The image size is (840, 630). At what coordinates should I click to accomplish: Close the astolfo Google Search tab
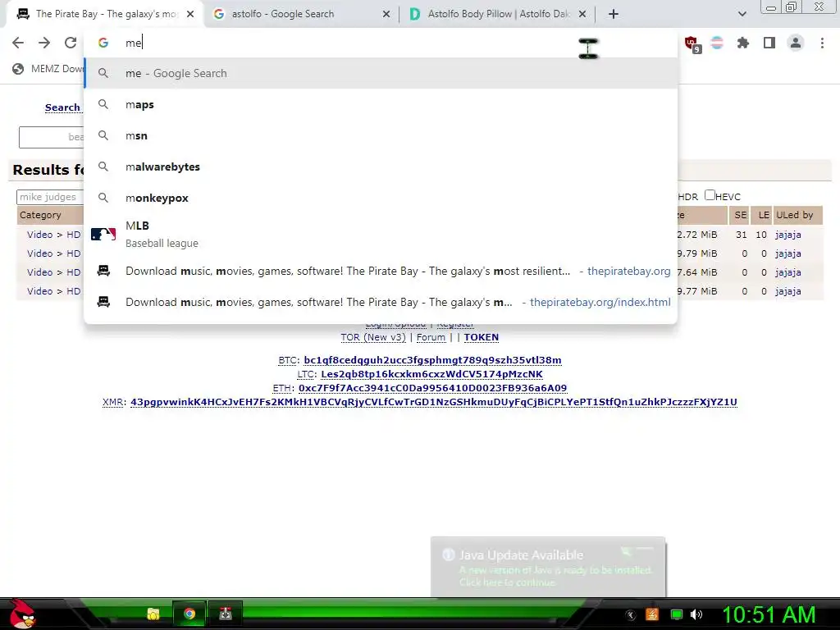tap(386, 14)
